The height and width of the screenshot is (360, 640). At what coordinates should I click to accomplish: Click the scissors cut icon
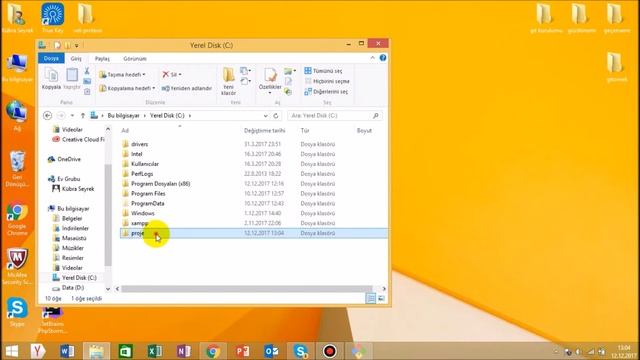tap(87, 71)
